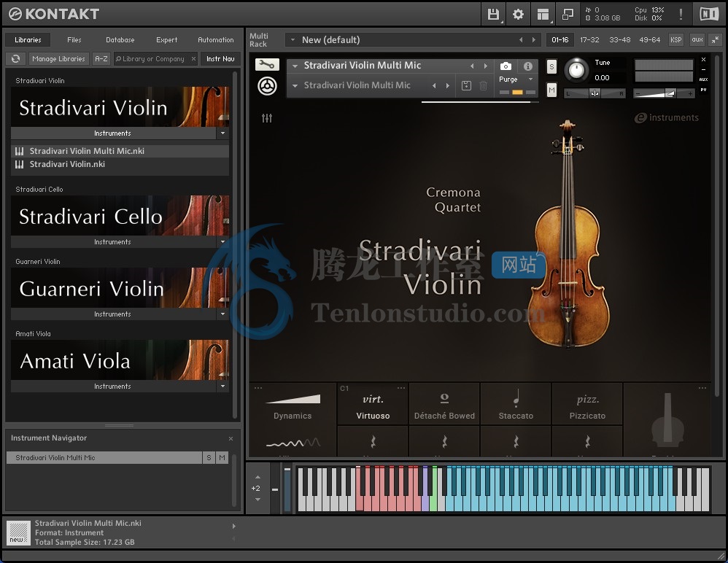The image size is (728, 563).
Task: Mute the instrument with M button
Action: 551,90
